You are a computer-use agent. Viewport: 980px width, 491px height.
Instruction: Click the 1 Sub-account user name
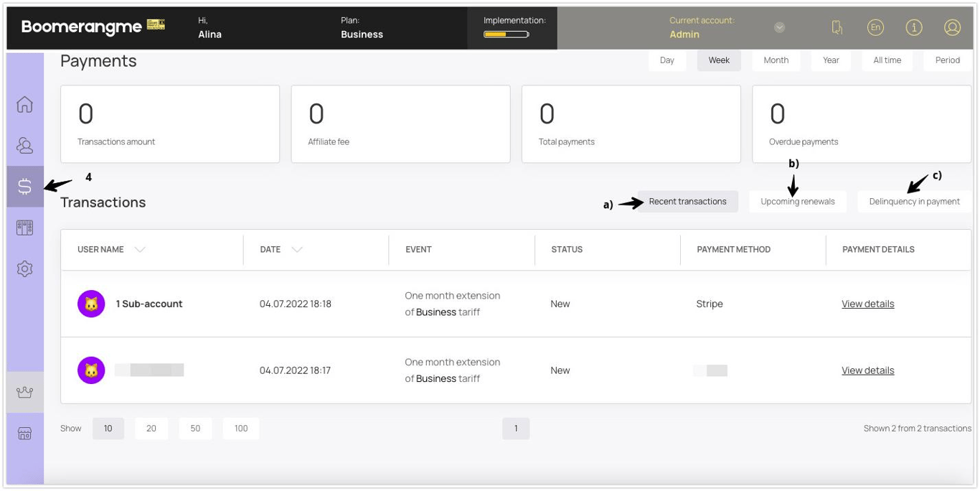click(x=149, y=304)
